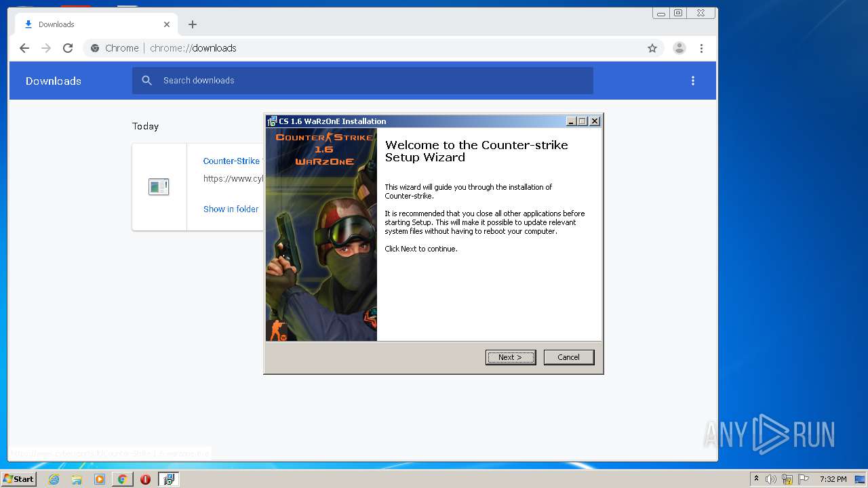This screenshot has width=868, height=488.
Task: Close the Downloads tab
Action: coord(167,24)
